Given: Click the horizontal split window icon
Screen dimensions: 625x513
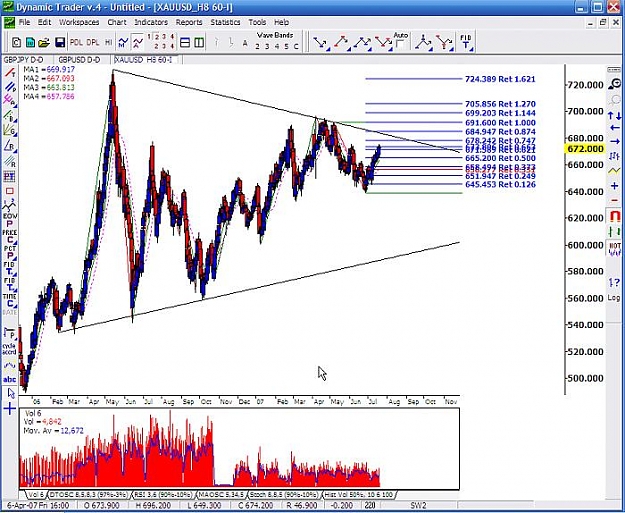Looking at the screenshot, I should [185, 42].
